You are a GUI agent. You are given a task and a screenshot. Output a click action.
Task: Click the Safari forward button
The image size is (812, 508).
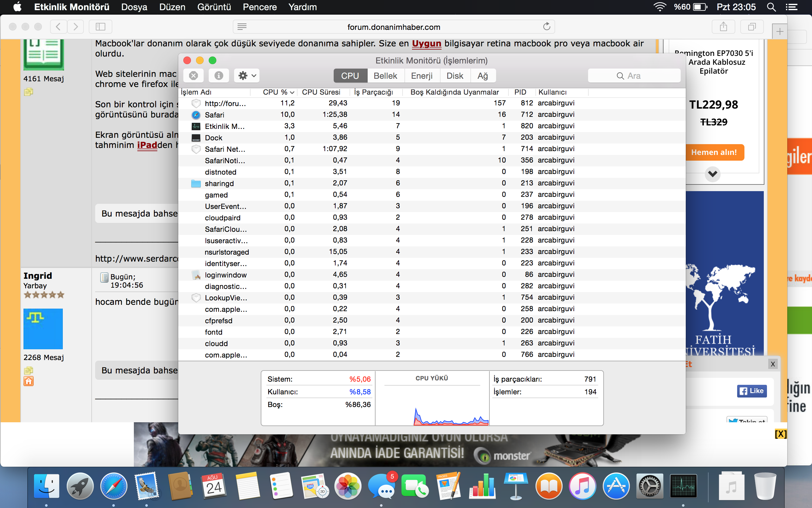click(x=75, y=27)
